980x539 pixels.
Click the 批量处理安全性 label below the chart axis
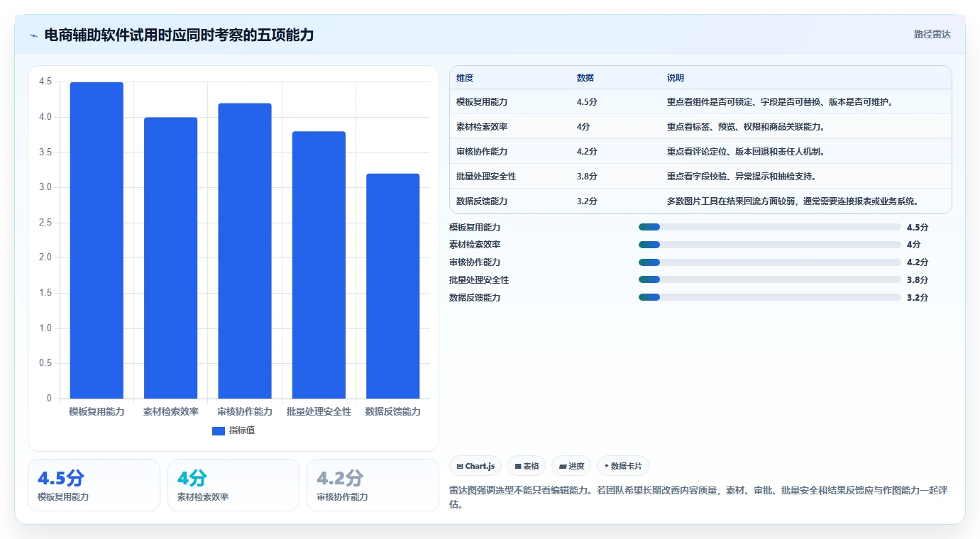pyautogui.click(x=319, y=411)
